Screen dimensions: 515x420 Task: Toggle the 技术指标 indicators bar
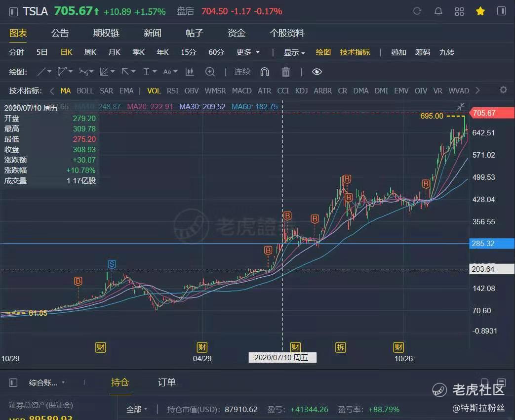355,52
